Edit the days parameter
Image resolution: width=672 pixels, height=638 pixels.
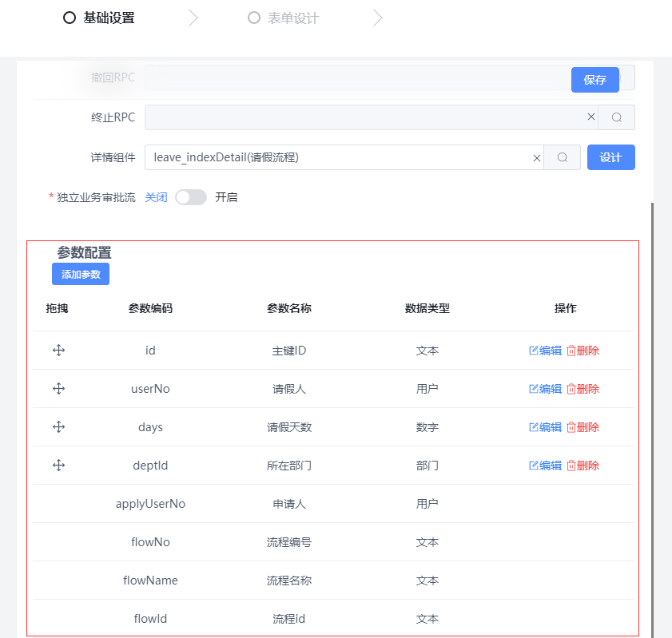pyautogui.click(x=545, y=427)
